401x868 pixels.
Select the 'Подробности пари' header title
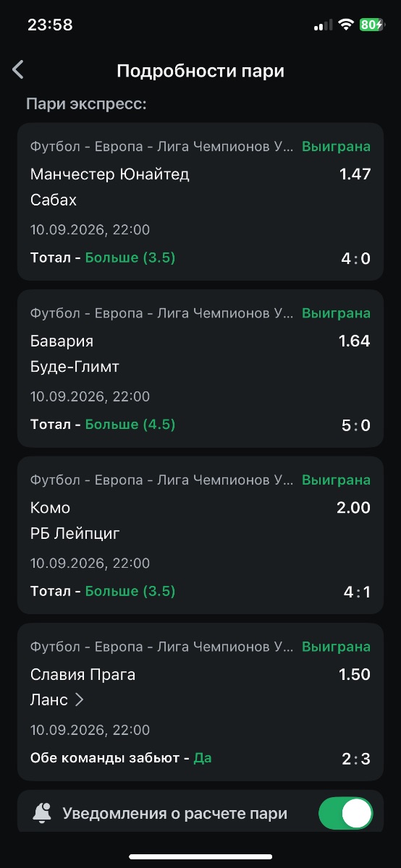tap(200, 71)
